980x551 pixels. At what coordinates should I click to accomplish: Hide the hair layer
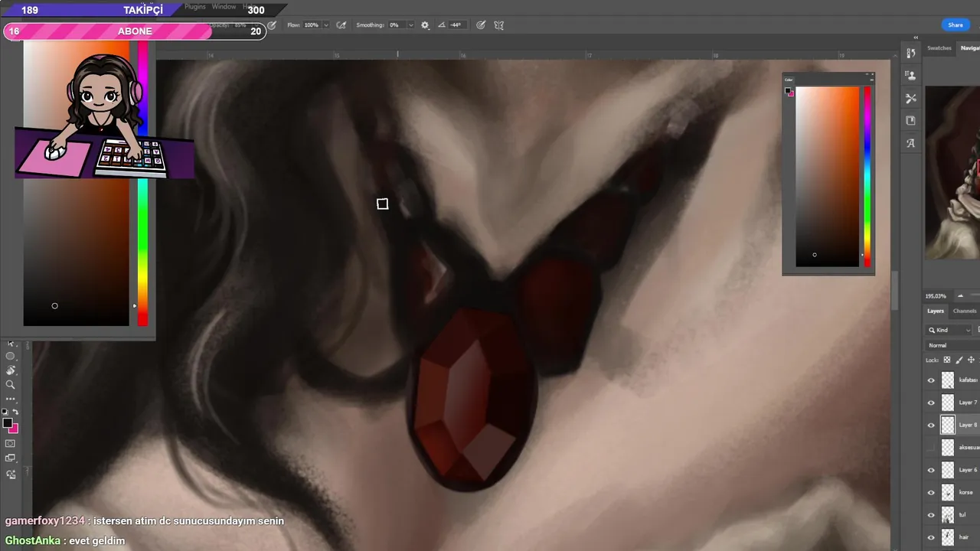[931, 537]
